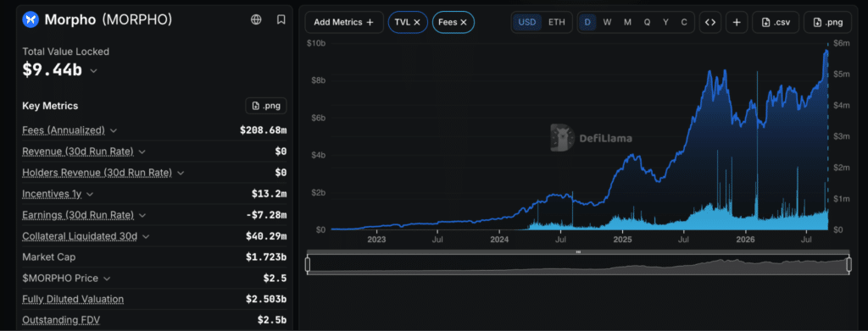Image resolution: width=868 pixels, height=331 pixels.
Task: Expand the Total Value Locked chevron
Action: tap(93, 71)
